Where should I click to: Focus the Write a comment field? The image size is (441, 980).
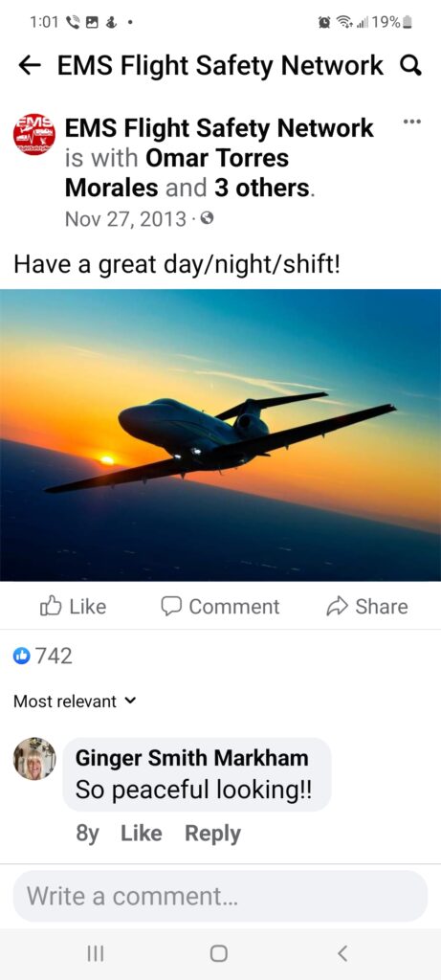pyautogui.click(x=220, y=896)
